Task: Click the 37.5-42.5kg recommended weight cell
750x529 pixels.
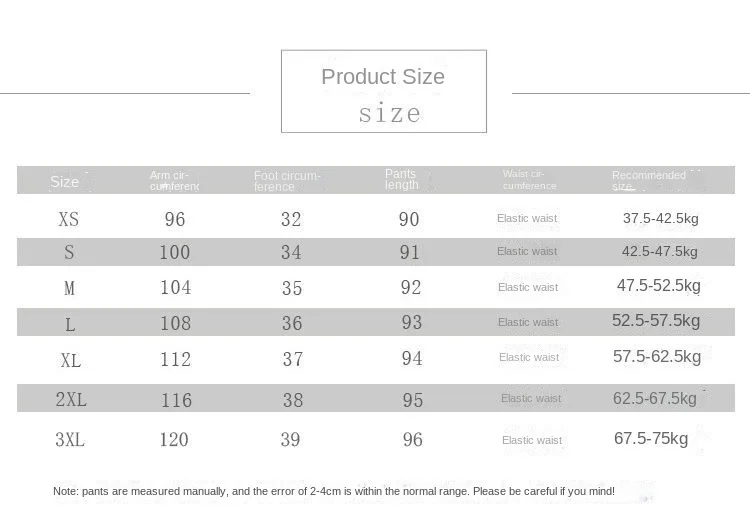Action: pyautogui.click(x=661, y=219)
